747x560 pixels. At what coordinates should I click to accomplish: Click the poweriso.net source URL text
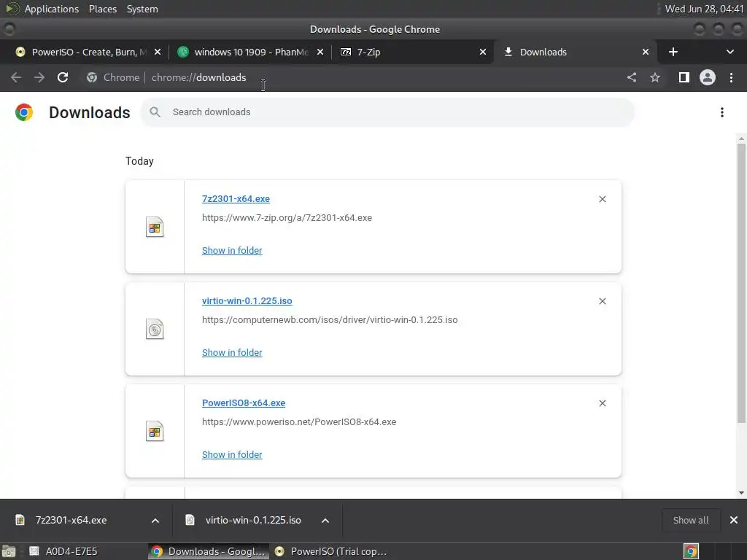tap(299, 422)
